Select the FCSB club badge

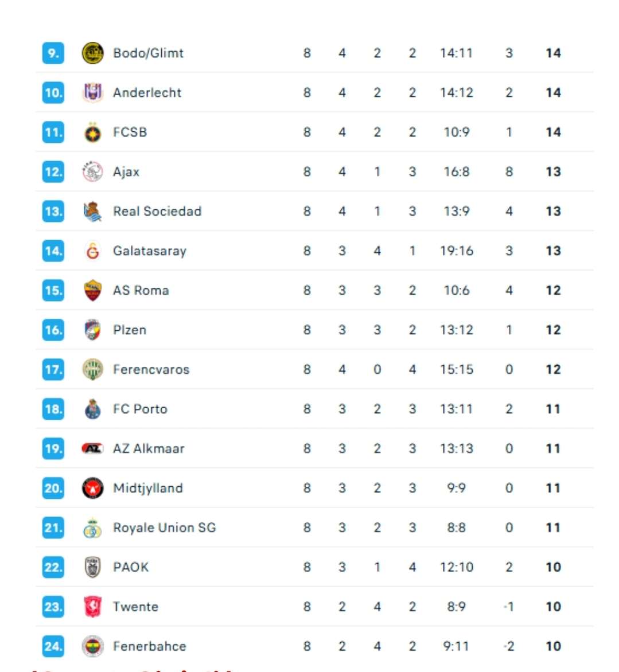[x=92, y=132]
